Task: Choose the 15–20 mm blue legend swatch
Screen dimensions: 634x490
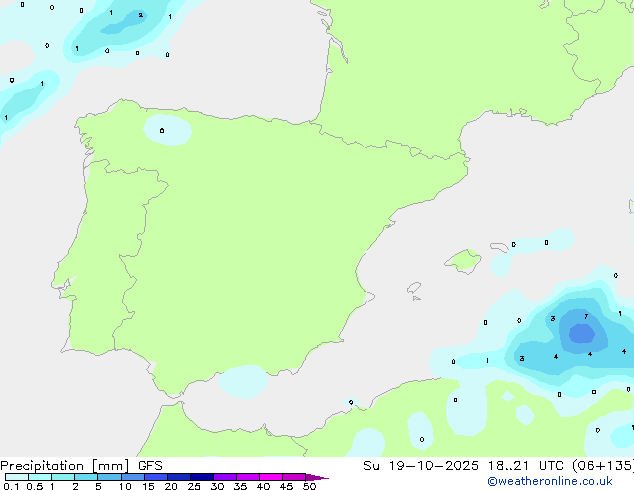Action: pos(156,477)
